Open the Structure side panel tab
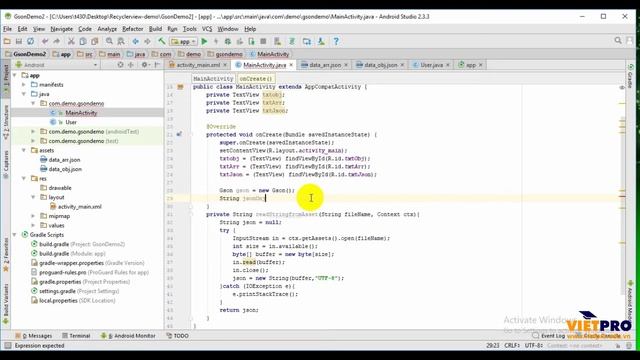This screenshot has width=640, height=360. 6,122
